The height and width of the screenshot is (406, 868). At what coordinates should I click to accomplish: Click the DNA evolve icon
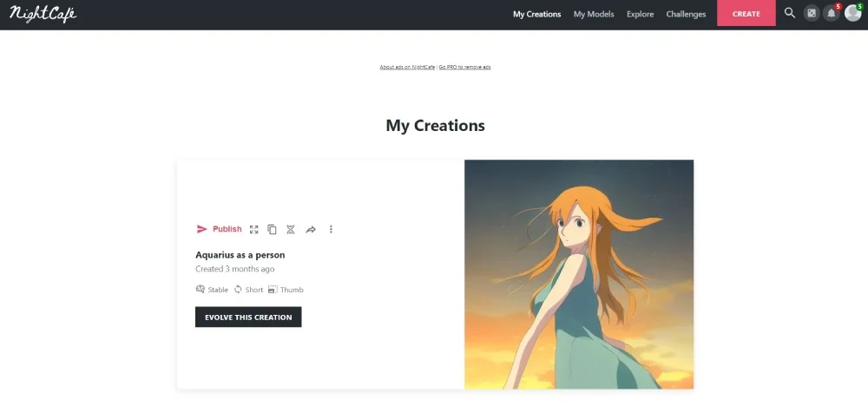click(x=291, y=229)
